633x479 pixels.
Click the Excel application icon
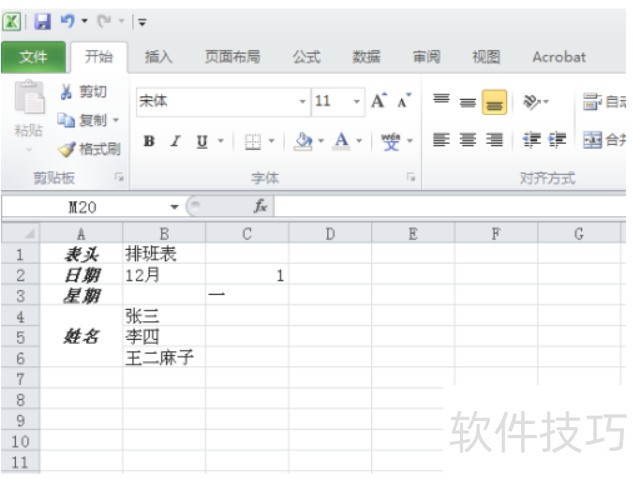coord(12,21)
